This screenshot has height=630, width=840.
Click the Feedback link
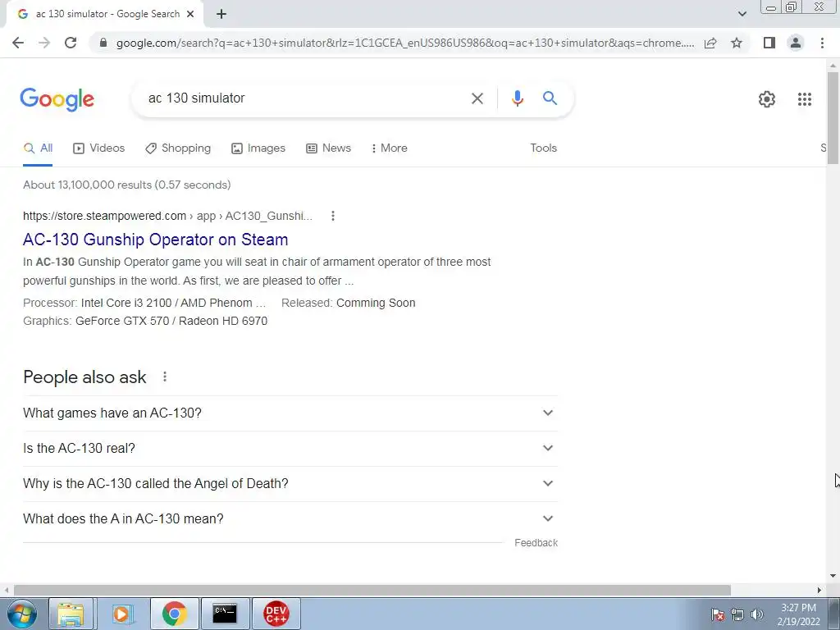[536, 543]
